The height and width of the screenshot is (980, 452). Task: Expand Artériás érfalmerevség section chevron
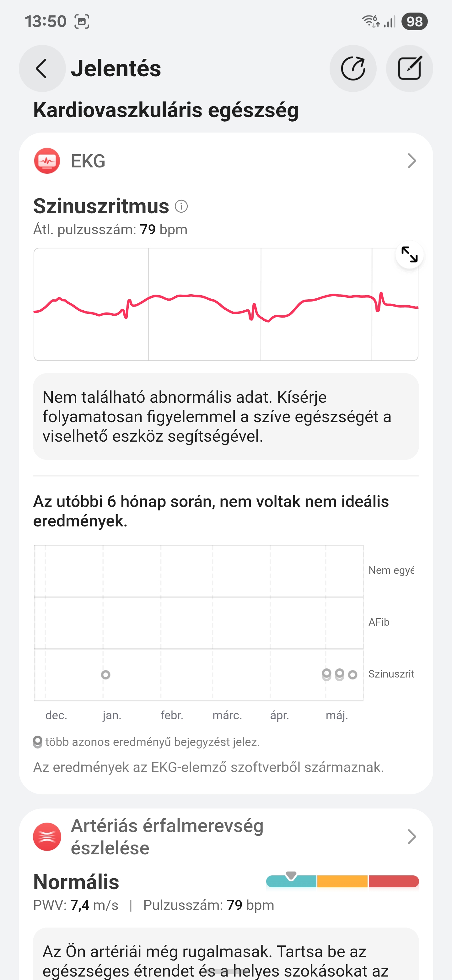point(412,836)
